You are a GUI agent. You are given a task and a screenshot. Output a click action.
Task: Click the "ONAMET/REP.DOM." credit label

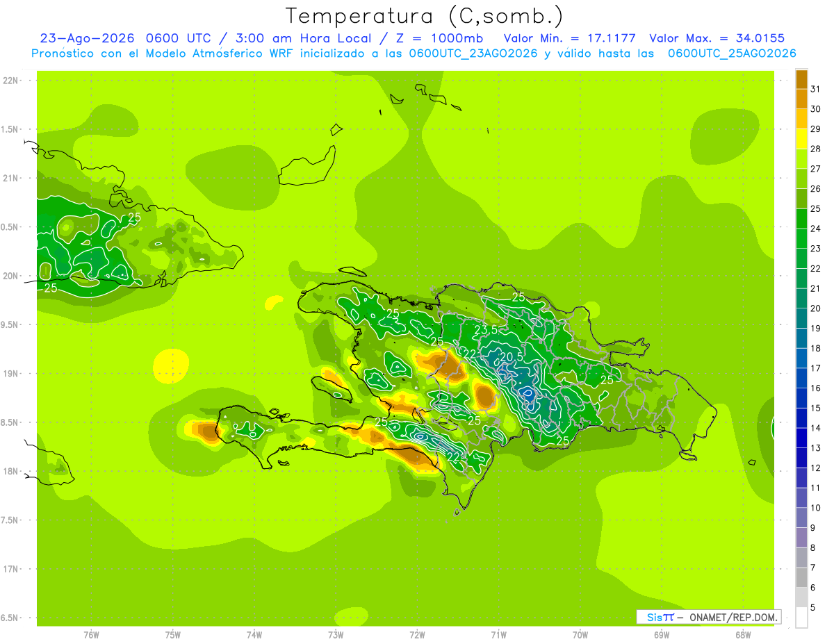733,617
